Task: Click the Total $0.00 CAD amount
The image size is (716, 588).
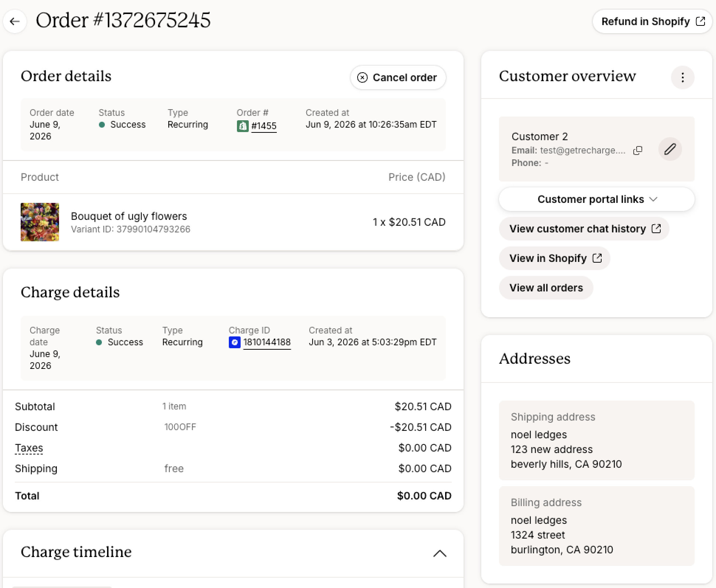Action: (x=424, y=496)
